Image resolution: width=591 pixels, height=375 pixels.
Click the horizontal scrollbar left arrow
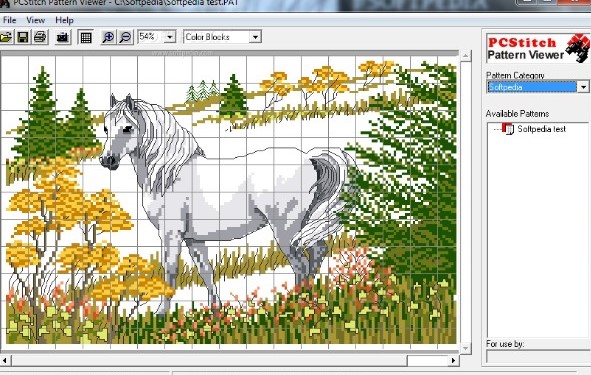5,361
